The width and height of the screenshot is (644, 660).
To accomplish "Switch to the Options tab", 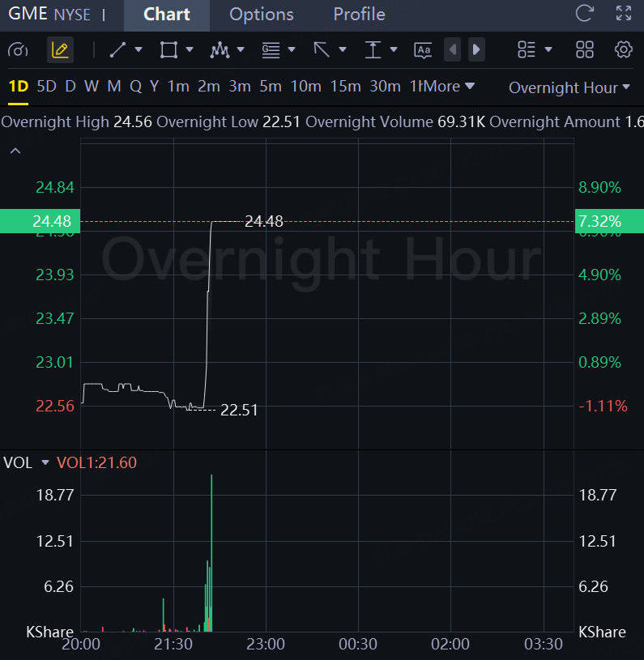I will click(x=262, y=15).
